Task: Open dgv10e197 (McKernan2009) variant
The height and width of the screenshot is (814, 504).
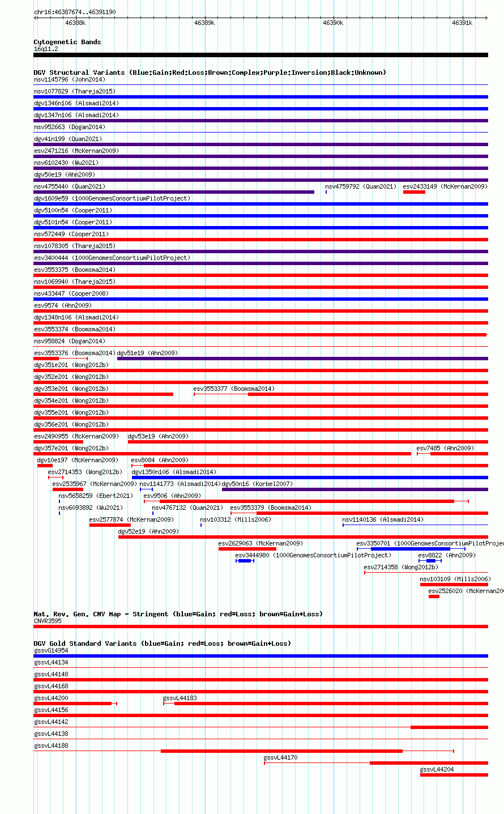Action: coord(45,466)
